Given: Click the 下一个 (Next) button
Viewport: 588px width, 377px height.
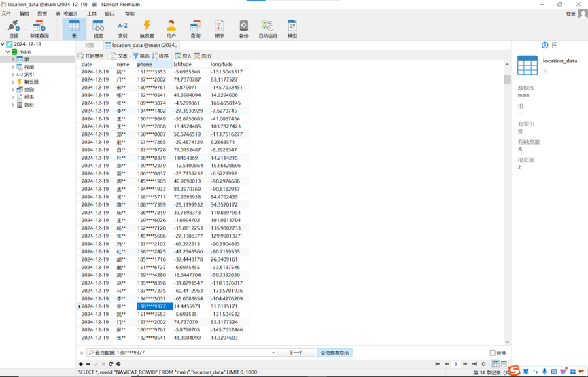Looking at the screenshot, I should [296, 353].
